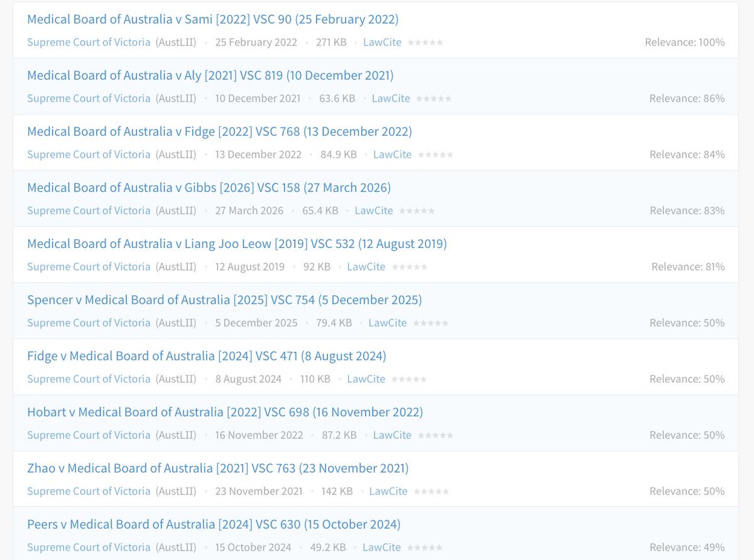Click the 79.4 KB file size

click(334, 323)
